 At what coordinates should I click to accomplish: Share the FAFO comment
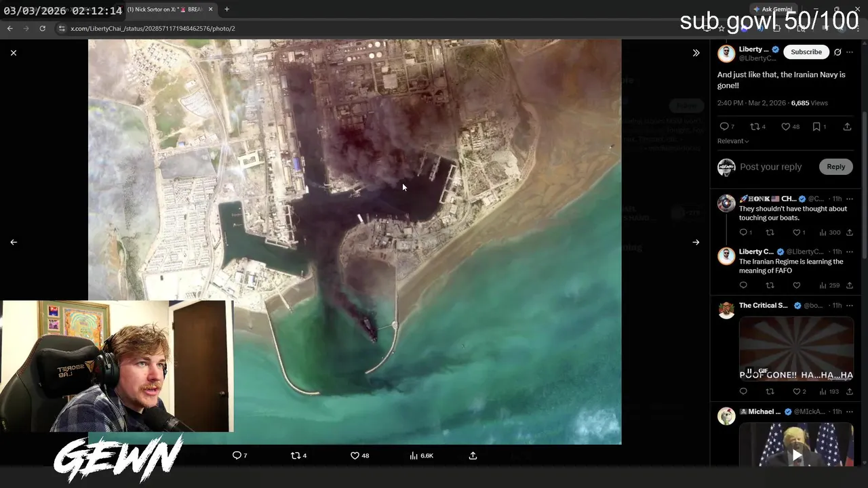(849, 285)
